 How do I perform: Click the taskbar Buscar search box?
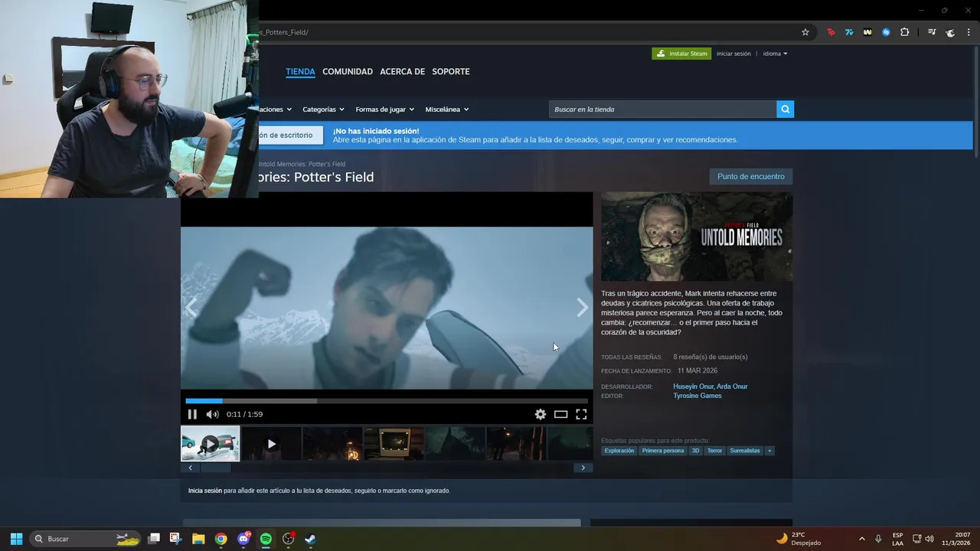(85, 539)
